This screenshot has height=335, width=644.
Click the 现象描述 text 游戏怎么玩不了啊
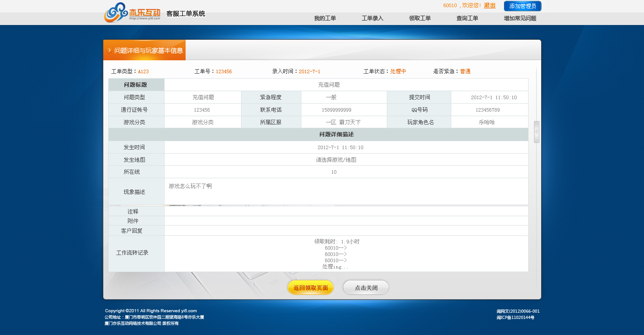tap(191, 186)
